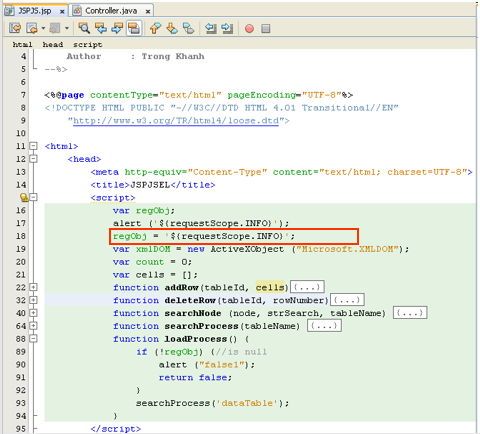
Task: Click 'var regObj;' on line 16
Action: (x=144, y=210)
